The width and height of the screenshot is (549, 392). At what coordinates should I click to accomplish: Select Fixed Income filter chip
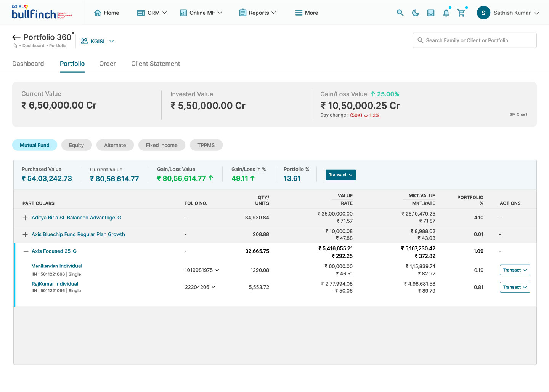point(162,145)
